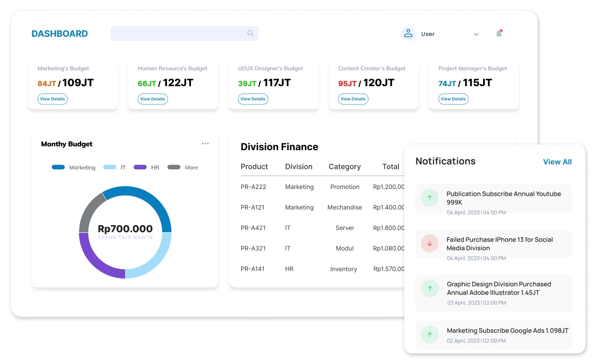Click green arrow icon for Google Ads notification

(429, 334)
